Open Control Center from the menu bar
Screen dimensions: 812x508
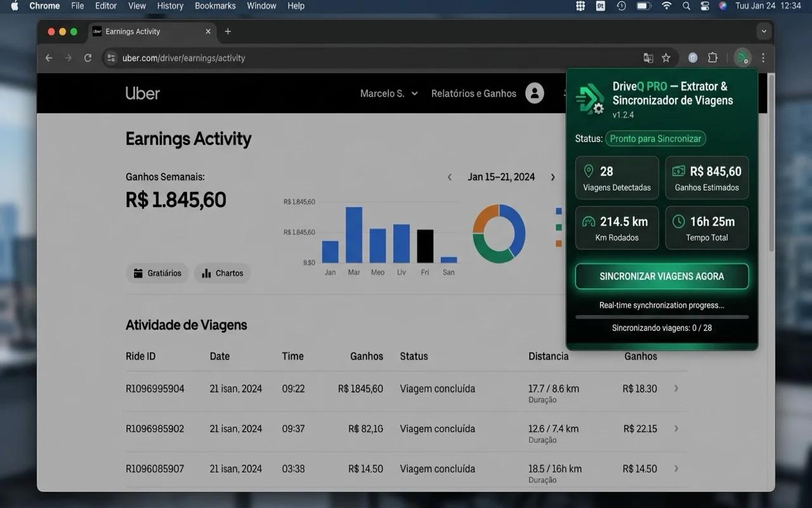coord(705,6)
